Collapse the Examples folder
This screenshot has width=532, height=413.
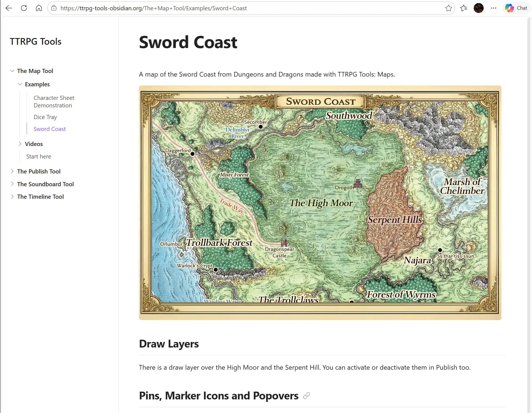pos(20,84)
